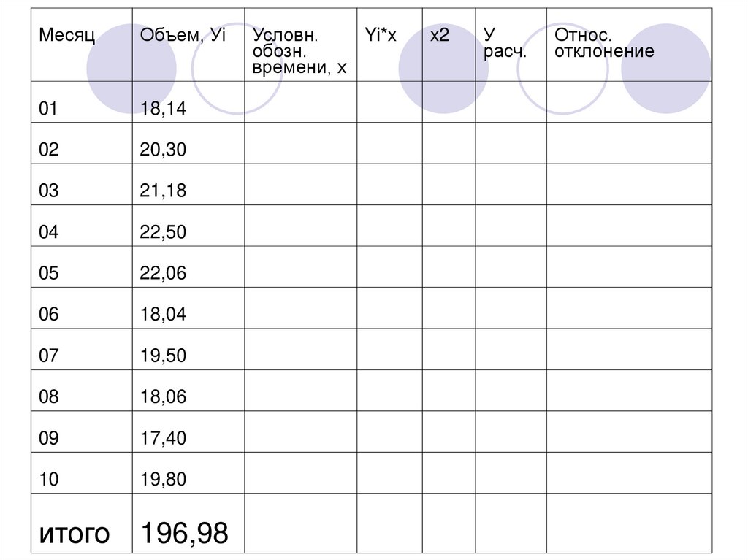The image size is (748, 560).
Task: Click the cell with value 18,14
Action: pyautogui.click(x=164, y=110)
